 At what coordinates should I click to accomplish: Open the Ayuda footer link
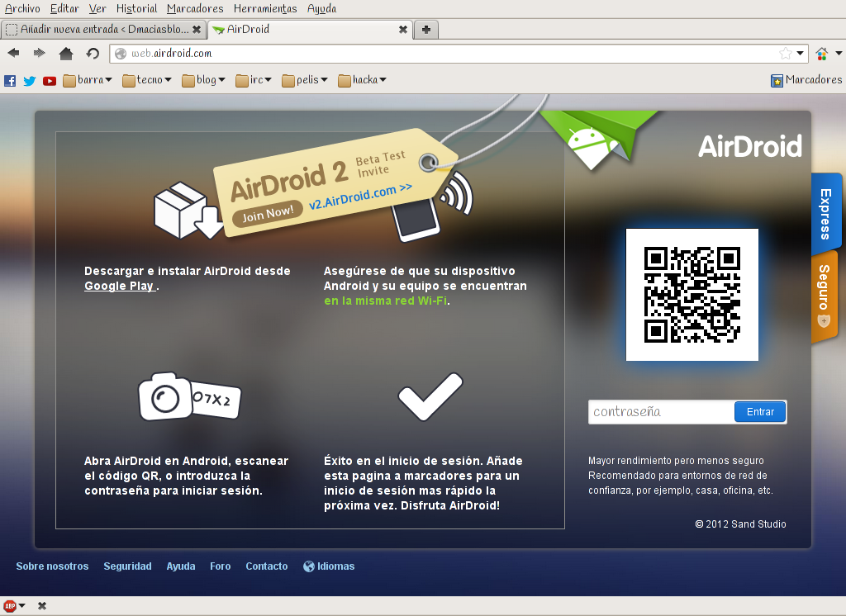(x=181, y=566)
